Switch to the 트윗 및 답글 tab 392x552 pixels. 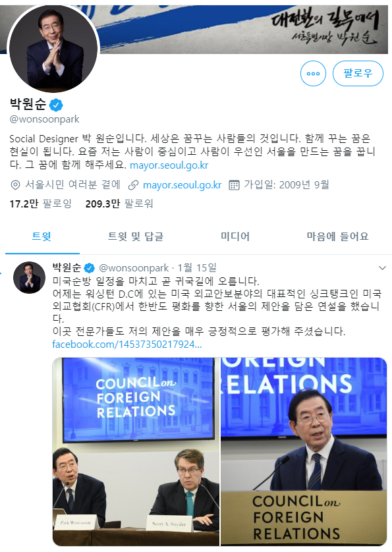coord(136,236)
